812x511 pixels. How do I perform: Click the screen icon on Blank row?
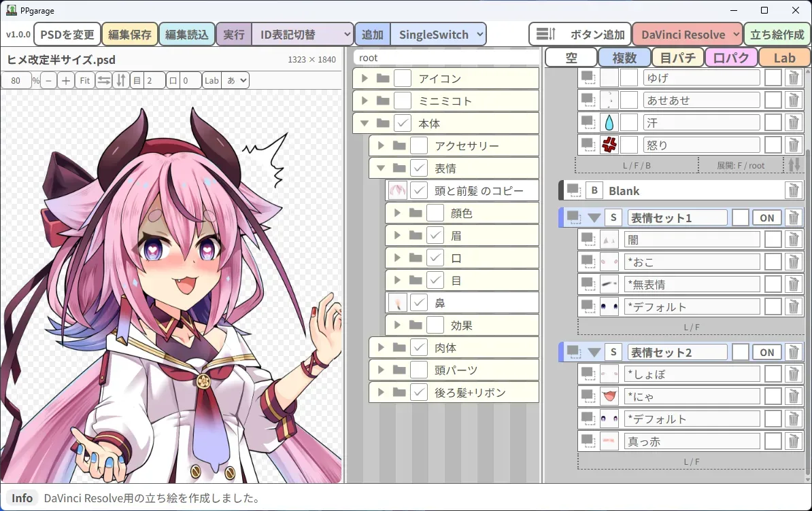[x=573, y=191]
